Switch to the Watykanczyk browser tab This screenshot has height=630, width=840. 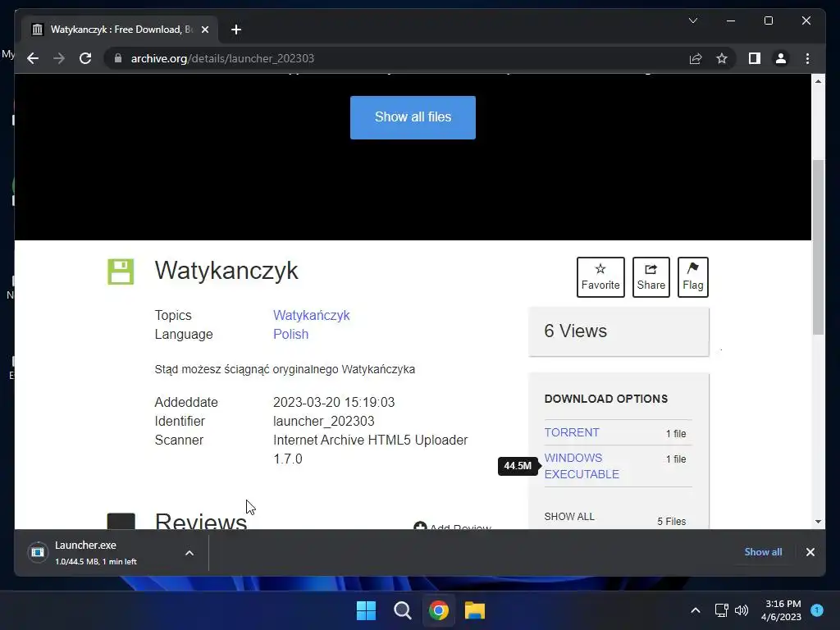120,30
